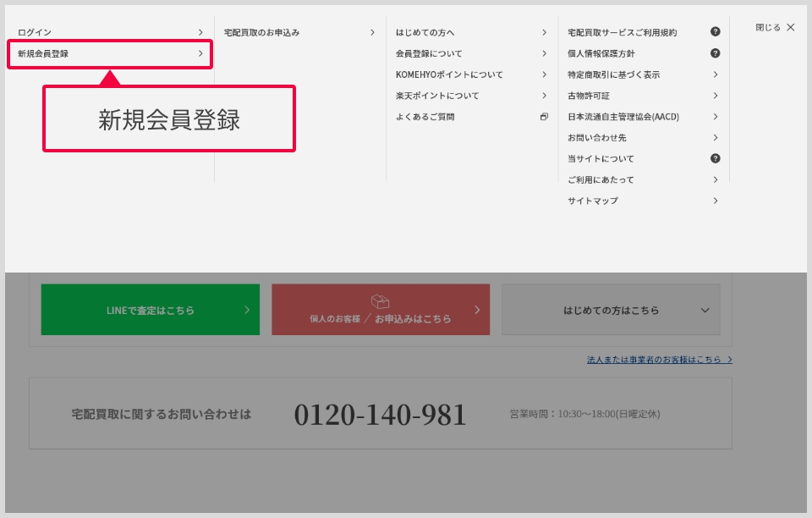Click the arrow icon beside ログイン

pyautogui.click(x=200, y=32)
